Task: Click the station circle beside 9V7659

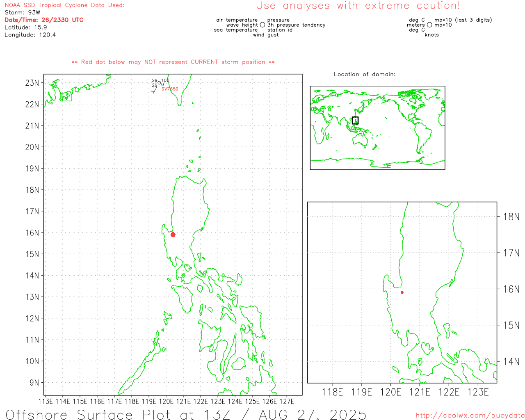Action: [159, 83]
